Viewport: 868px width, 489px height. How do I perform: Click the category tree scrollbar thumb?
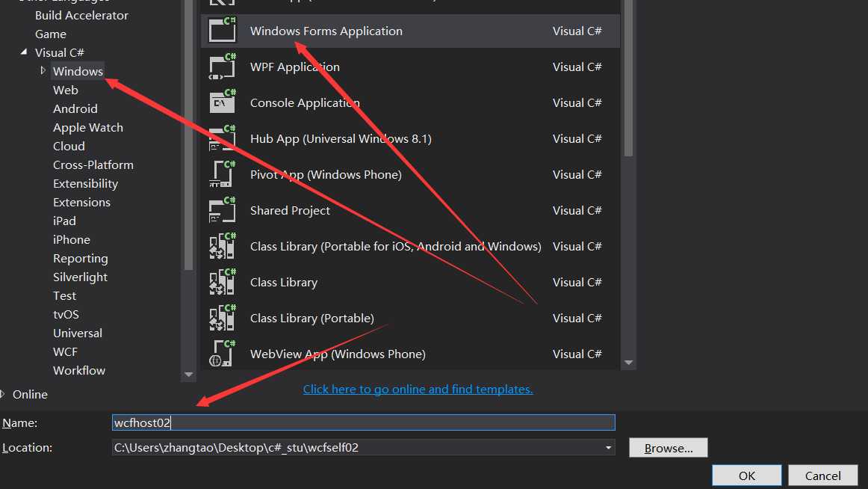188,135
